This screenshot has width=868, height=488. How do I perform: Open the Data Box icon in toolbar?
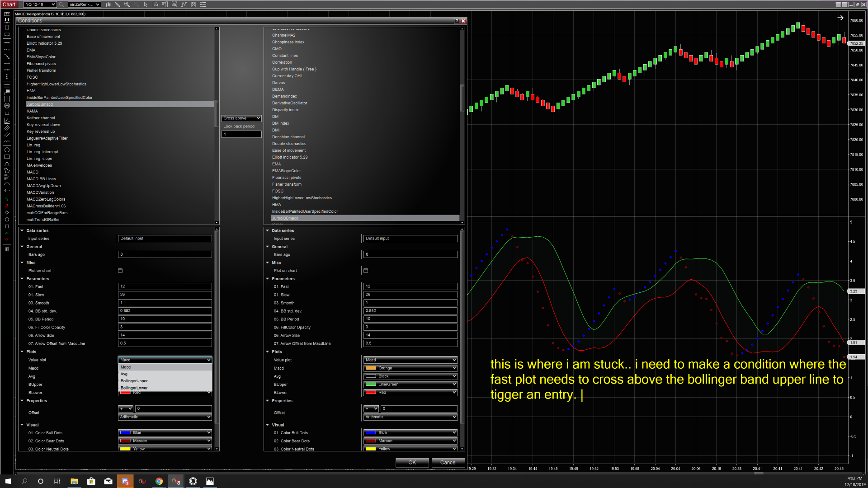pyautogui.click(x=155, y=5)
